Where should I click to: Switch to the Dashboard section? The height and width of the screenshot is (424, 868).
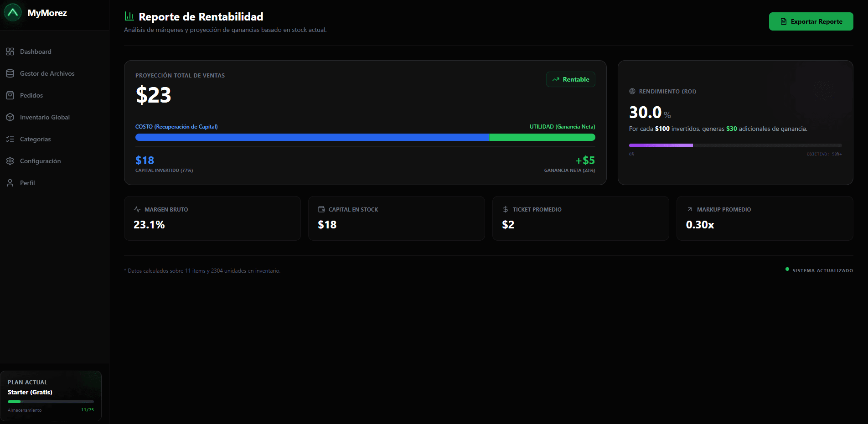click(35, 52)
